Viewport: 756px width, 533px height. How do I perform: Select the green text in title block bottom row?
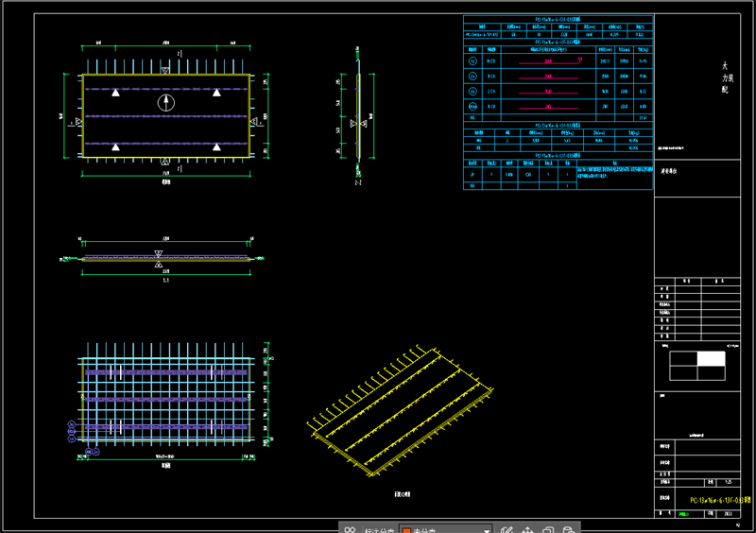click(x=683, y=514)
